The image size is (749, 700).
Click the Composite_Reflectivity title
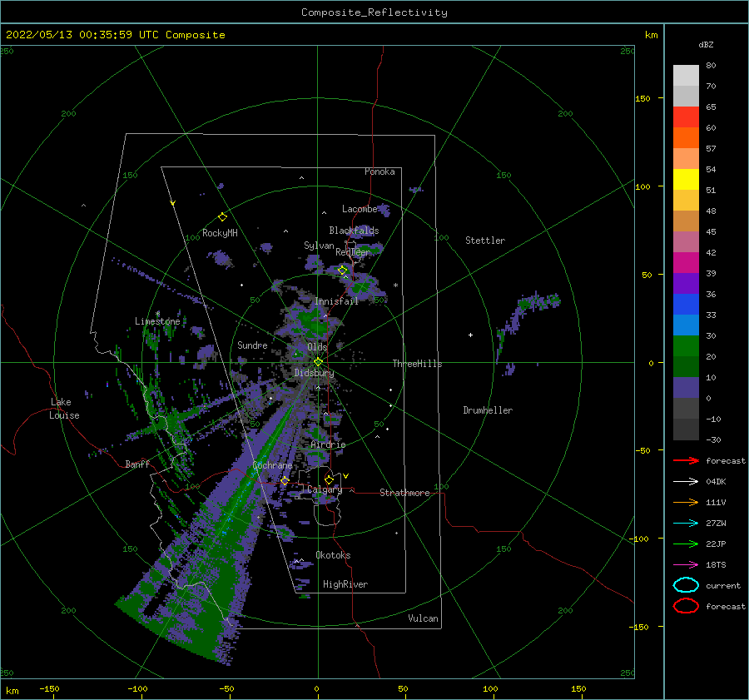(x=374, y=12)
